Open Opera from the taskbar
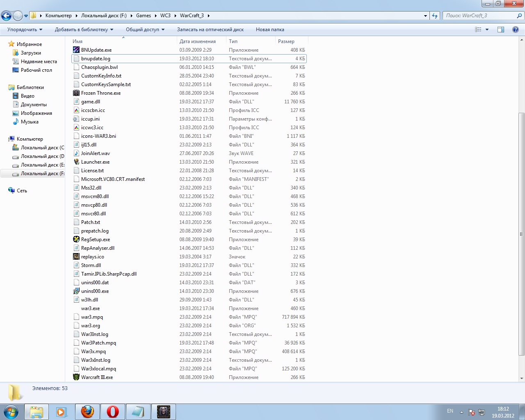 click(x=113, y=412)
